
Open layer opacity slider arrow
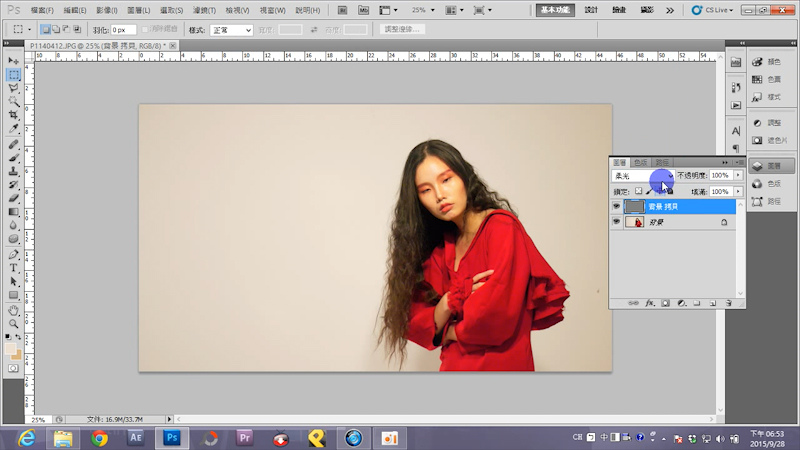738,175
